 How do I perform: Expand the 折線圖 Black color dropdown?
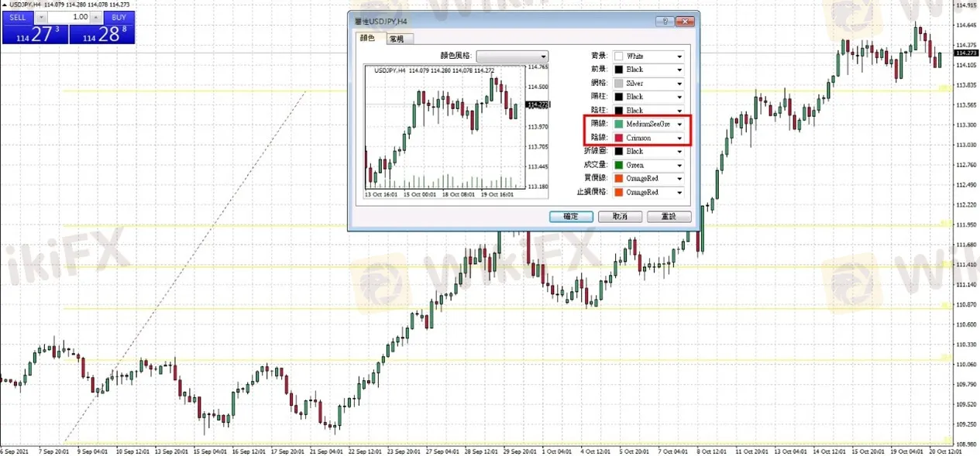pyautogui.click(x=648, y=151)
